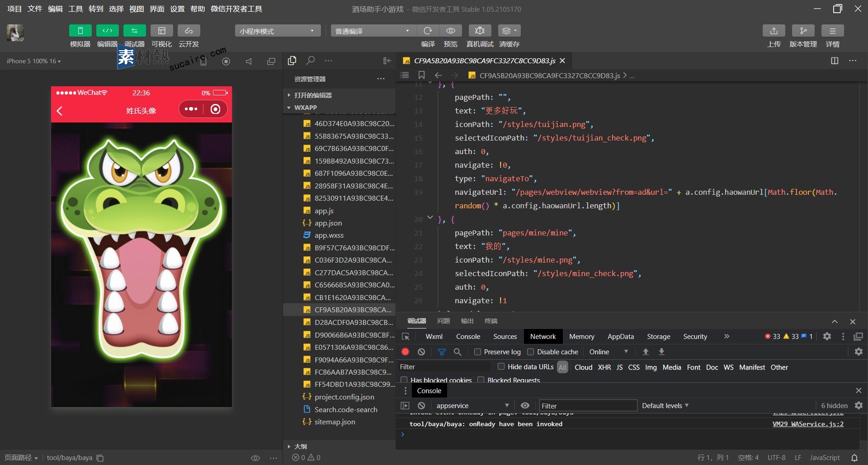Check Blocked Requests checkbox
Image resolution: width=868 pixels, height=465 pixels.
tap(481, 380)
